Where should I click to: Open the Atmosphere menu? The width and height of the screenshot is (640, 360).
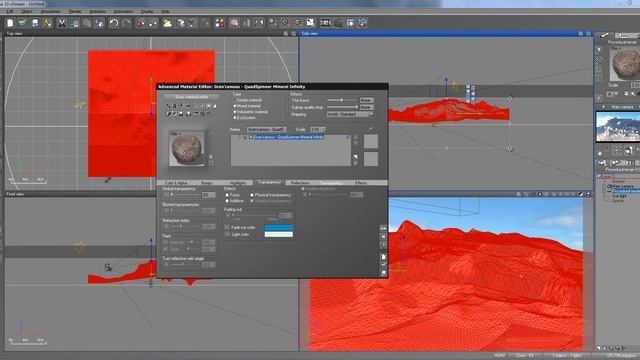click(51, 11)
